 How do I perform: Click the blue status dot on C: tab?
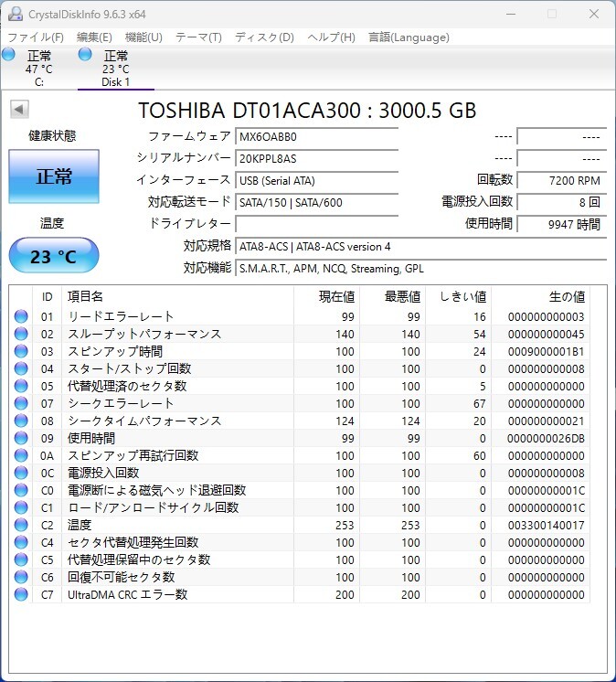(x=8, y=54)
